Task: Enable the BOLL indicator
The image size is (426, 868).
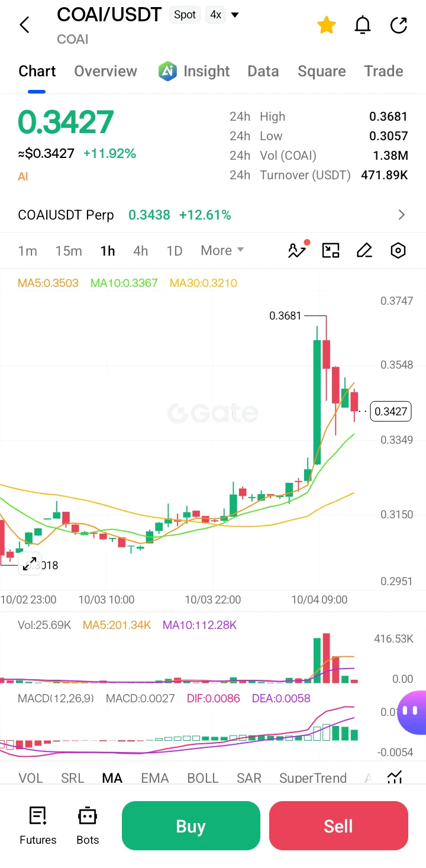Action: [203, 778]
